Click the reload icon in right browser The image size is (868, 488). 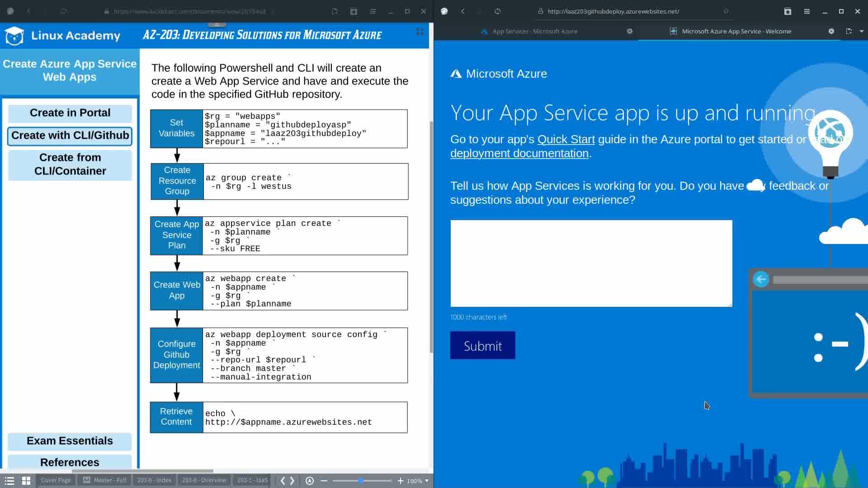(x=497, y=11)
